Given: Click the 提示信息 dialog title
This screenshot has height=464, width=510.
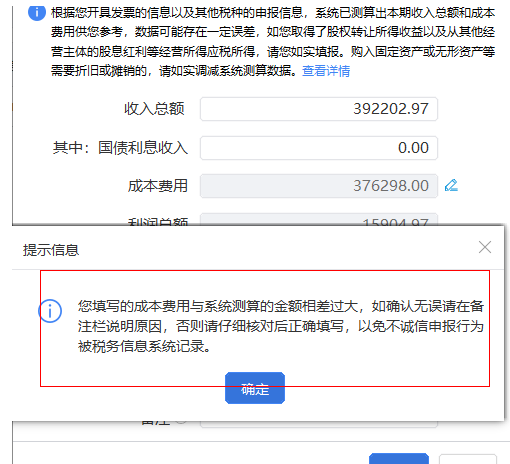Looking at the screenshot, I should [51, 250].
